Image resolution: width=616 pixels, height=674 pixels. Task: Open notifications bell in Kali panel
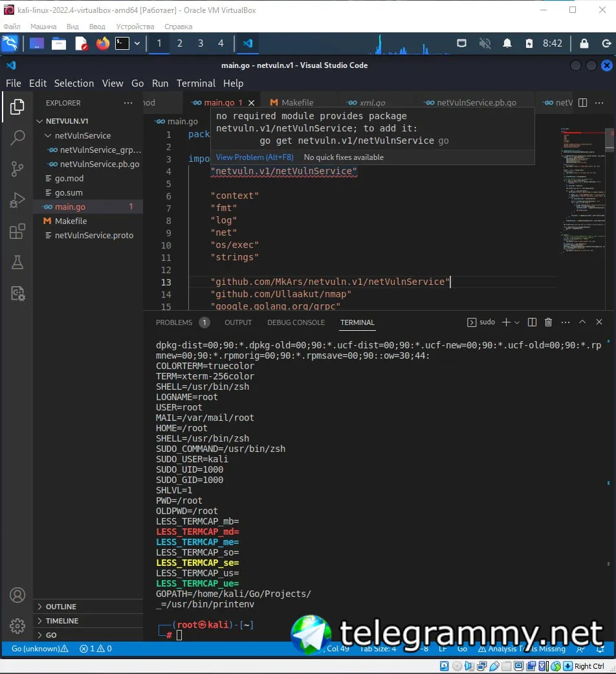(x=507, y=43)
